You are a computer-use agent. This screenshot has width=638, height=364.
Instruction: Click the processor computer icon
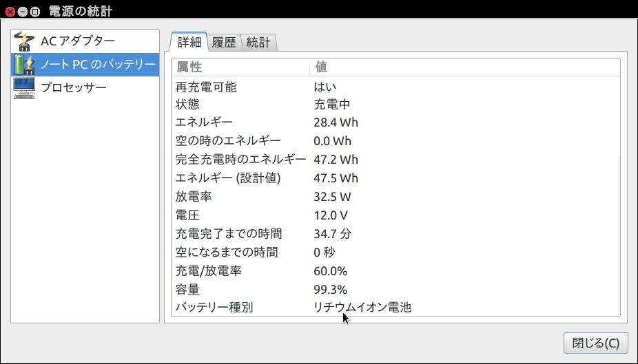tap(24, 88)
